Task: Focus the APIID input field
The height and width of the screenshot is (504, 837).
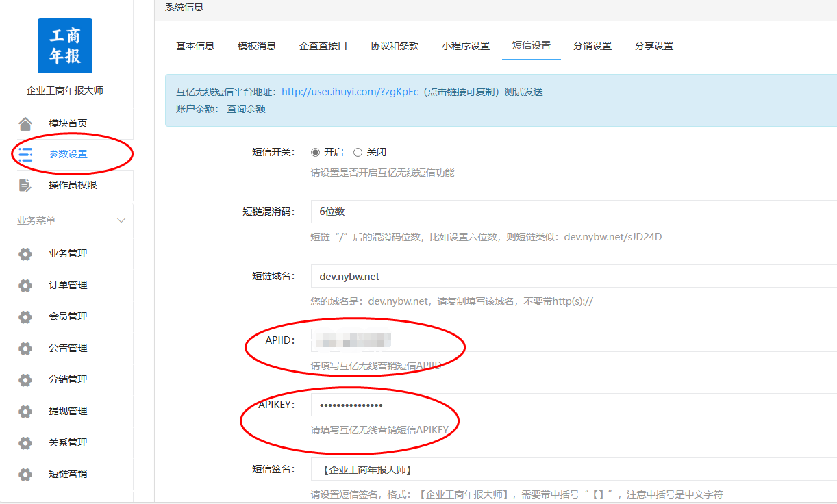Action: click(574, 340)
